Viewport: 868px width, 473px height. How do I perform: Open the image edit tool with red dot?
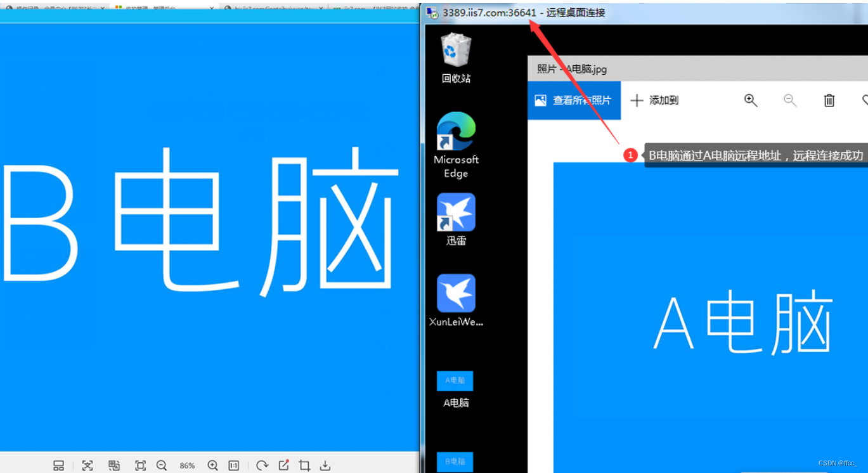(x=283, y=465)
